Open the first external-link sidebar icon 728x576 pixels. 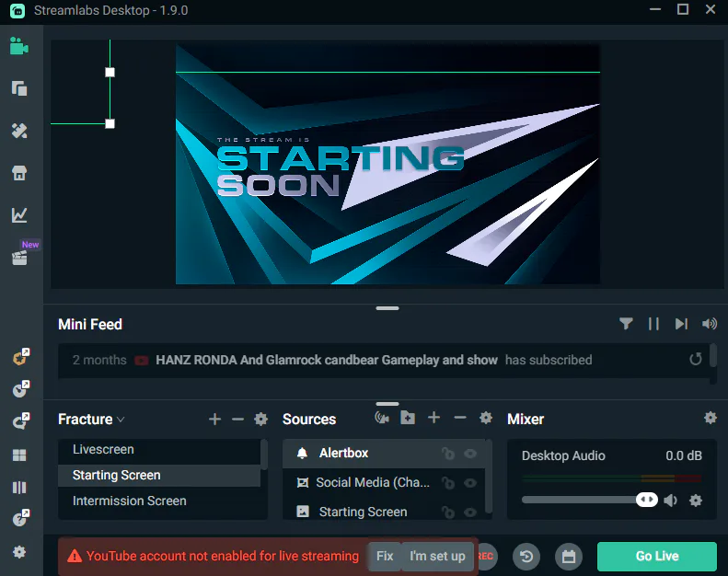click(x=20, y=357)
